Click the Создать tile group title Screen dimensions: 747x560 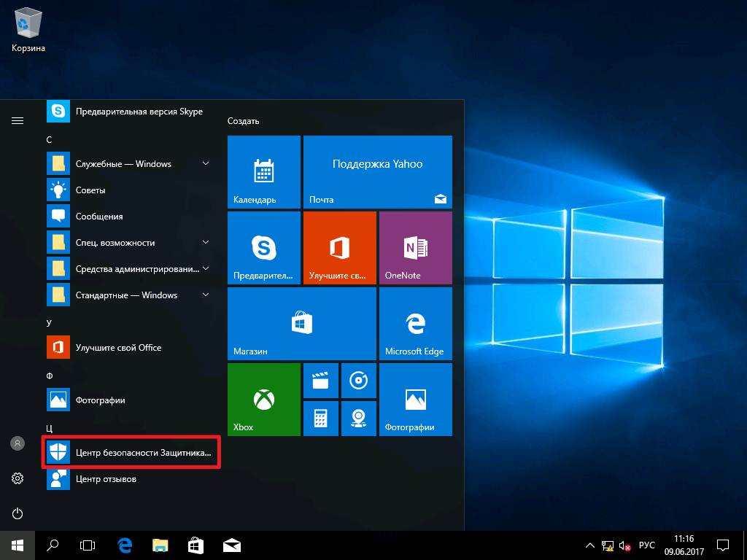pyautogui.click(x=244, y=121)
